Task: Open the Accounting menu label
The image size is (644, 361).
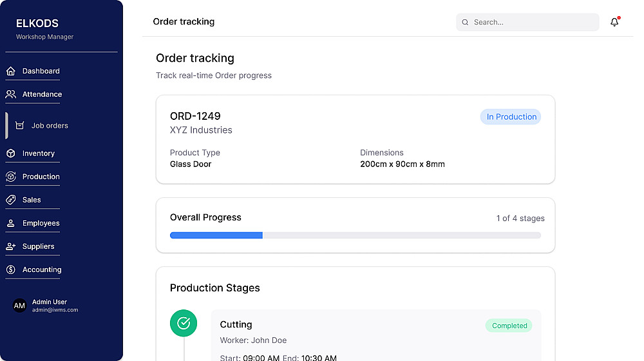Action: tap(42, 269)
